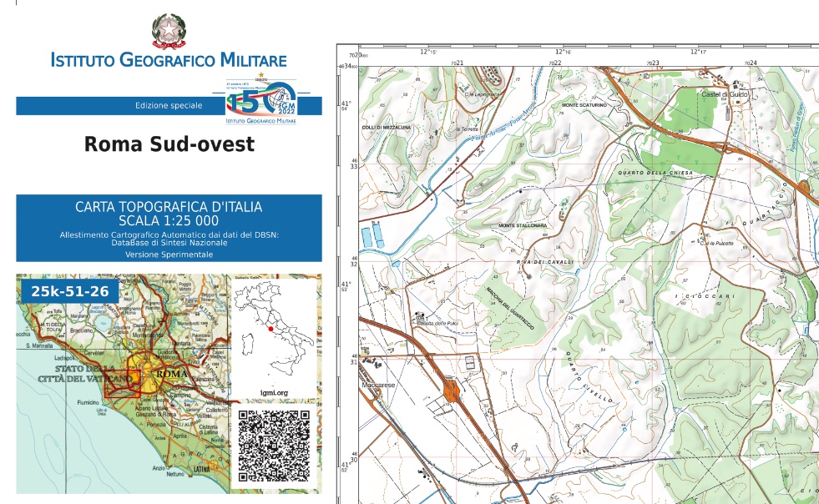The image size is (819, 504).
Task: Click the 12°15' longitude label
Action: (x=428, y=52)
